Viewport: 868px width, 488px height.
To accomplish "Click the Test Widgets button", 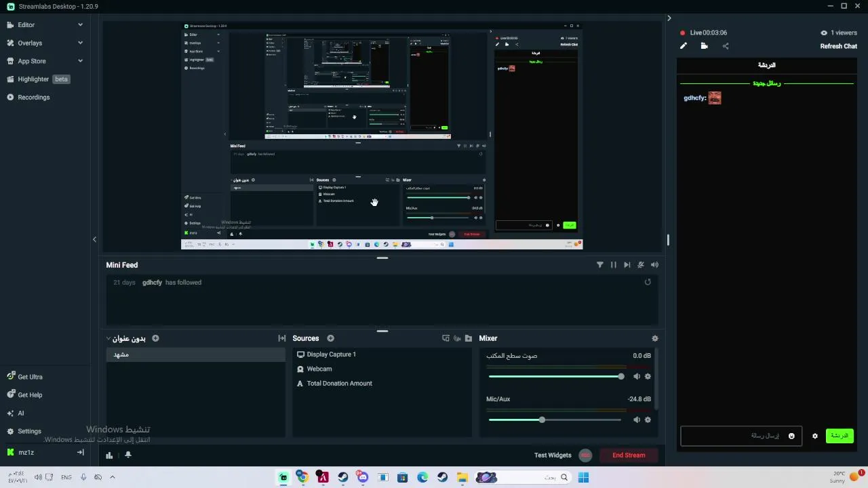I will (x=553, y=455).
